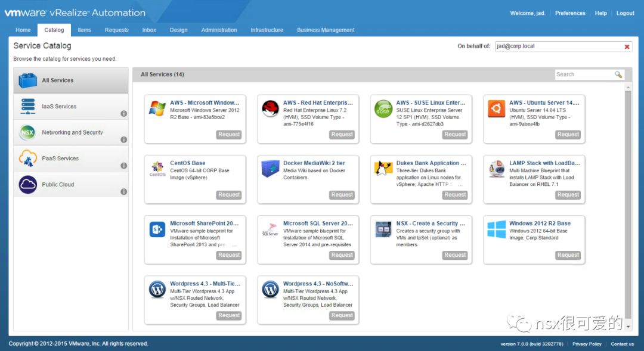Screen dimensions: 644x351
Task: Click the NSX Security group icon
Action: [383, 229]
